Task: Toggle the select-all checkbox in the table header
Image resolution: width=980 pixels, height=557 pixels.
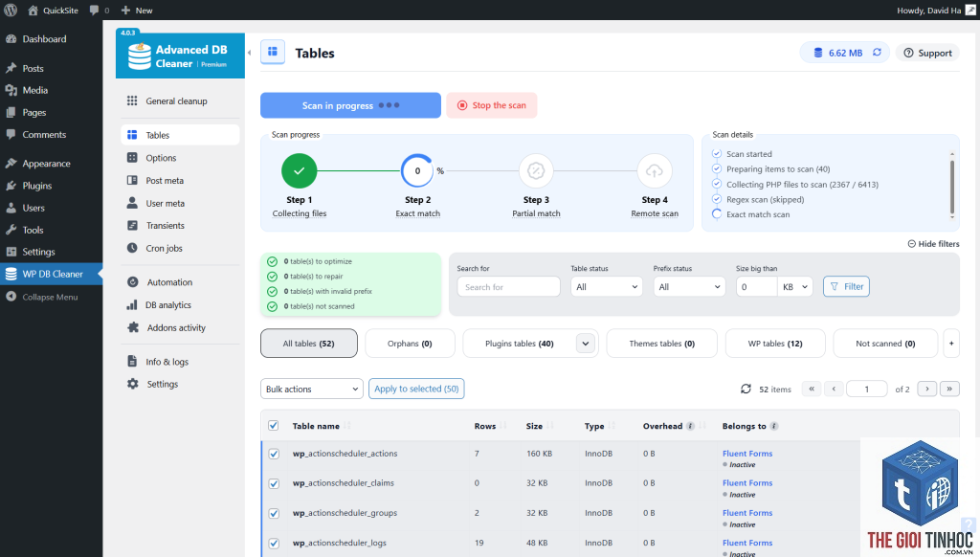Action: pos(273,425)
